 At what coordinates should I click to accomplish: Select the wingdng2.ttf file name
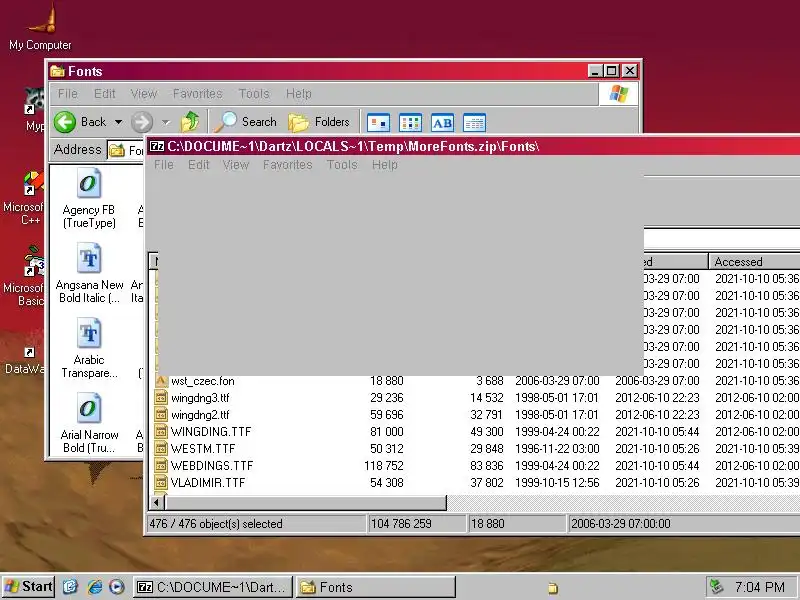pyautogui.click(x=200, y=415)
